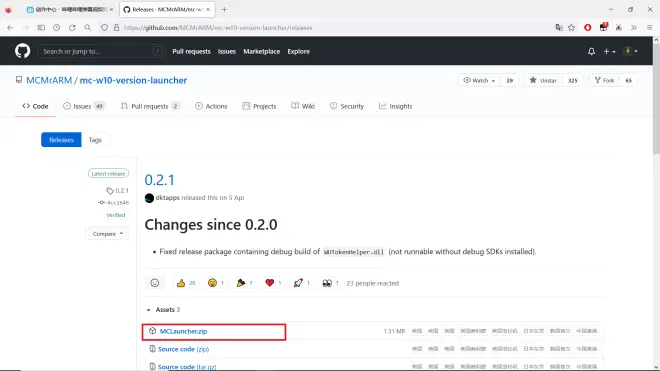Add hooray party reaction

pos(244,283)
